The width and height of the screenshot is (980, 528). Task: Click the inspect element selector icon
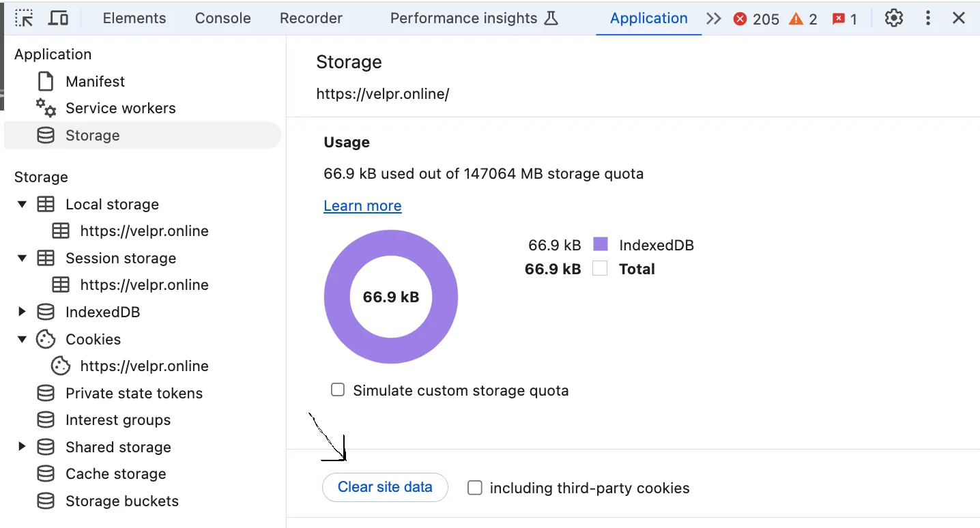[24, 18]
